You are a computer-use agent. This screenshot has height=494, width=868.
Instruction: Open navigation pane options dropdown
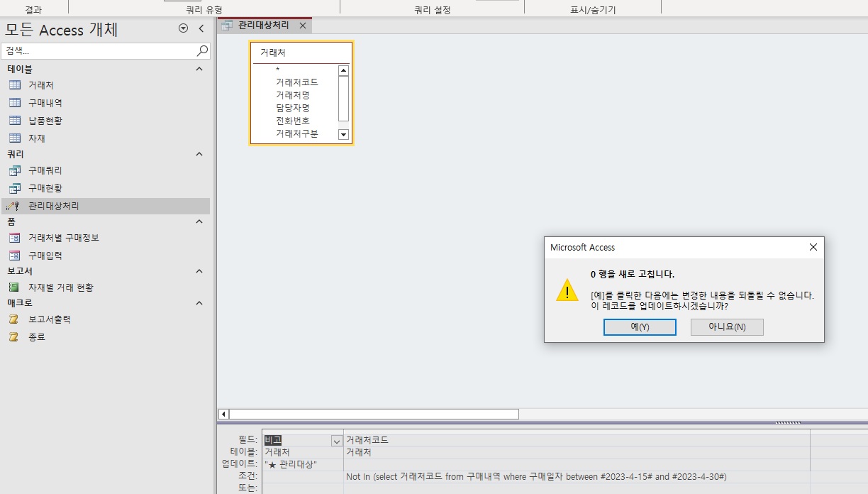coord(184,28)
